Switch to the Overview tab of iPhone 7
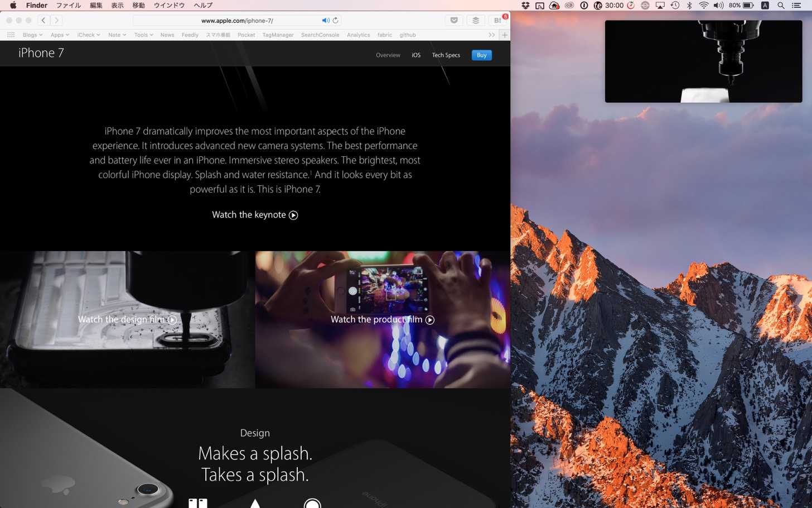Viewport: 812px width, 508px height. pos(388,55)
